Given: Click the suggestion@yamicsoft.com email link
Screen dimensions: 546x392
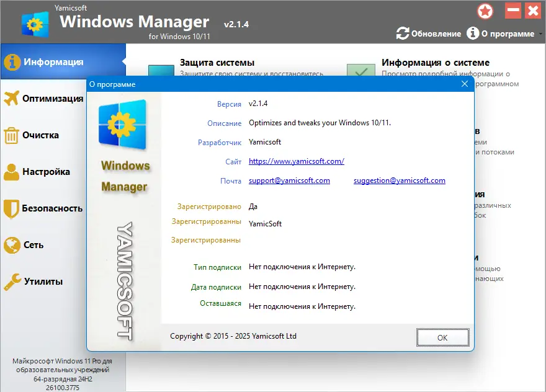Looking at the screenshot, I should pyautogui.click(x=400, y=180).
